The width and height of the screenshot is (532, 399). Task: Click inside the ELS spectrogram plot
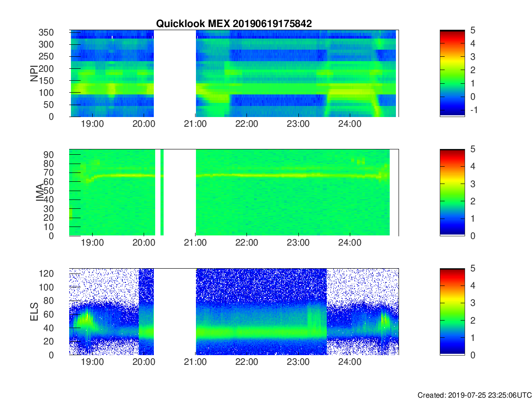pyautogui.click(x=234, y=312)
